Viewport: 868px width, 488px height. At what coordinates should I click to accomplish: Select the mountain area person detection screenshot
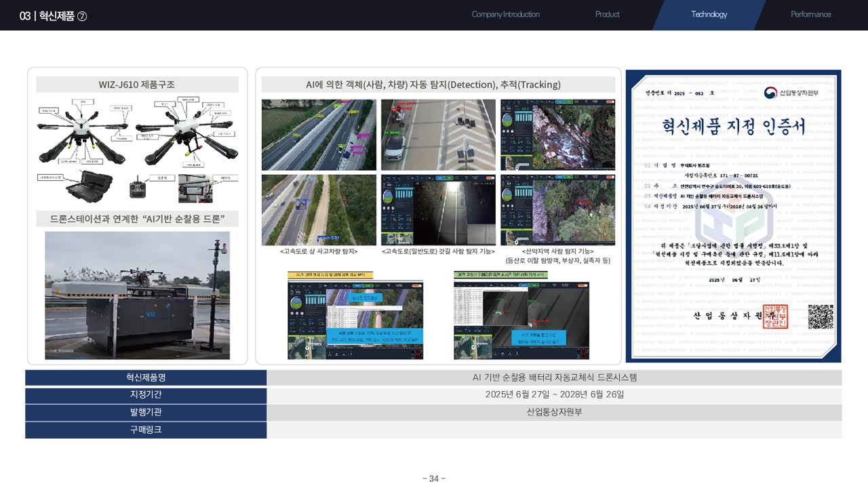click(557, 210)
